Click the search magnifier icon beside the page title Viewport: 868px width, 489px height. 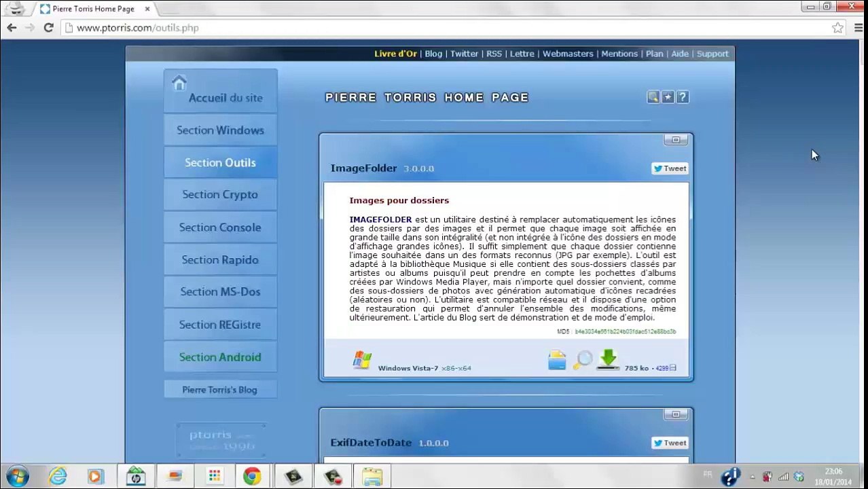click(x=653, y=97)
